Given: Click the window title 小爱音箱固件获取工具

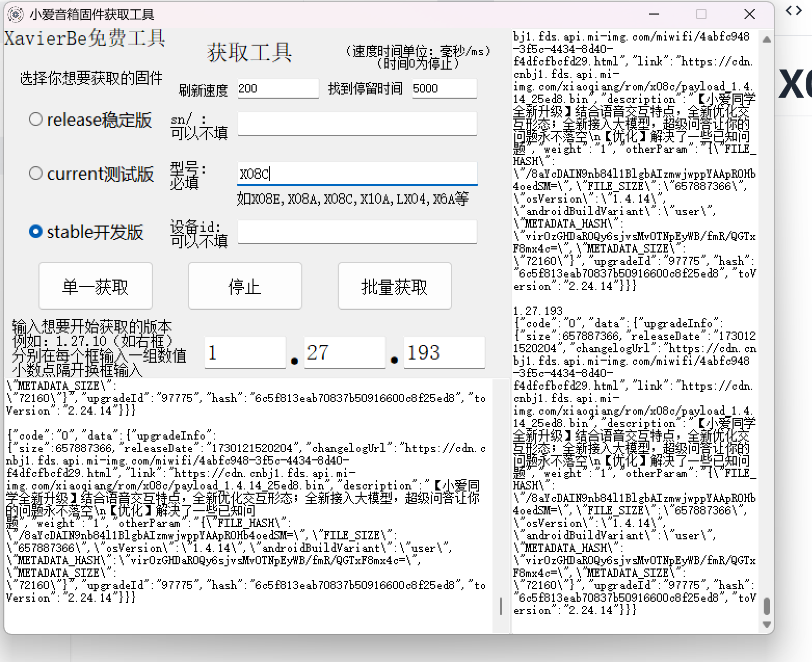Looking at the screenshot, I should click(92, 15).
